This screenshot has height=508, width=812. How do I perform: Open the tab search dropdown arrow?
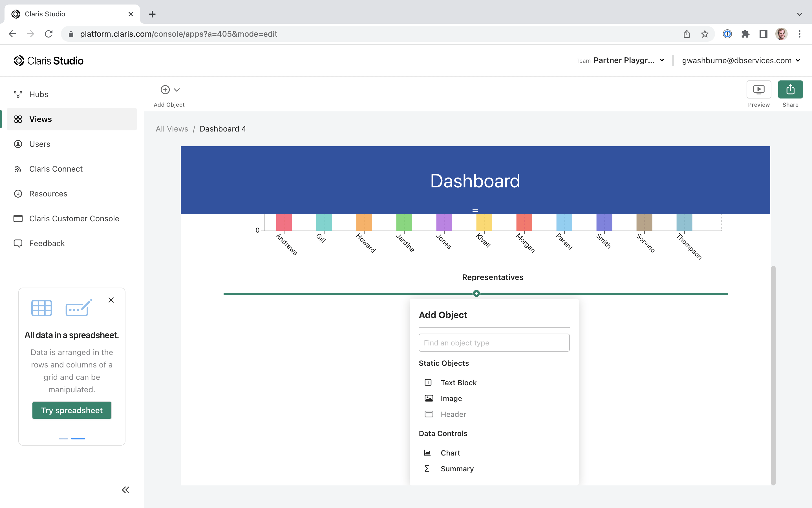point(799,14)
